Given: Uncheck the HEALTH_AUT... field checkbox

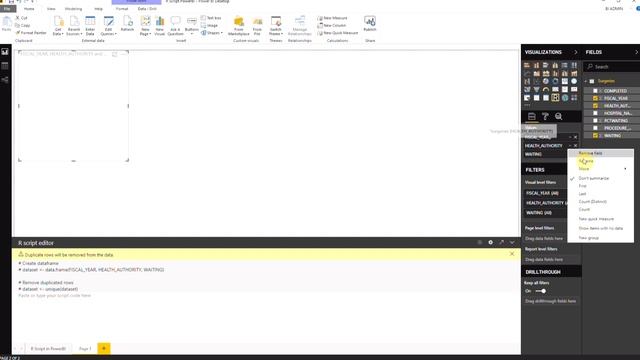Looking at the screenshot, I should tap(595, 106).
